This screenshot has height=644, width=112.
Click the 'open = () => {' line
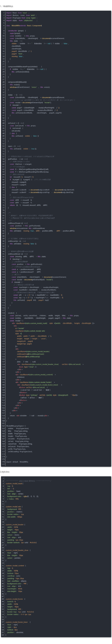pos(14,146)
